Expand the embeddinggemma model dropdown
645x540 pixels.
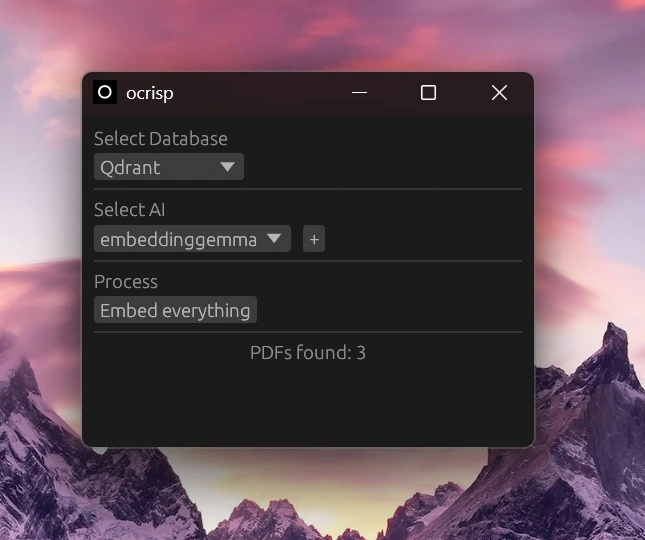point(192,239)
